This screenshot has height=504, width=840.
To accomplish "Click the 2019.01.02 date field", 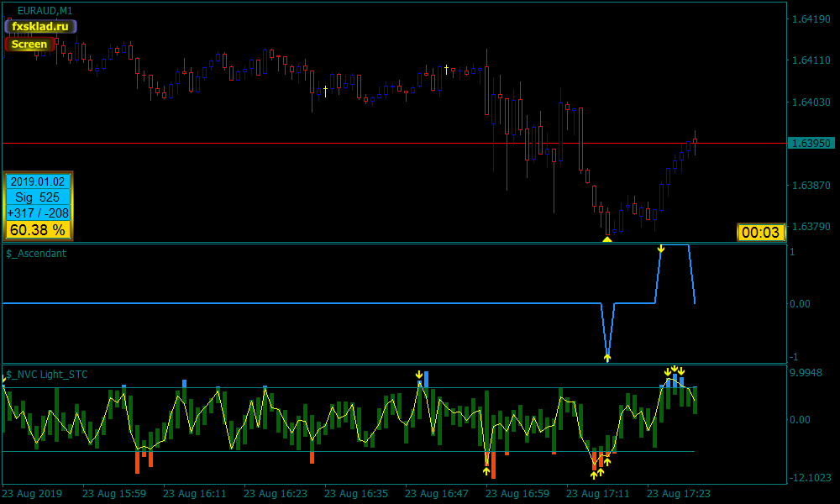I will point(39,181).
